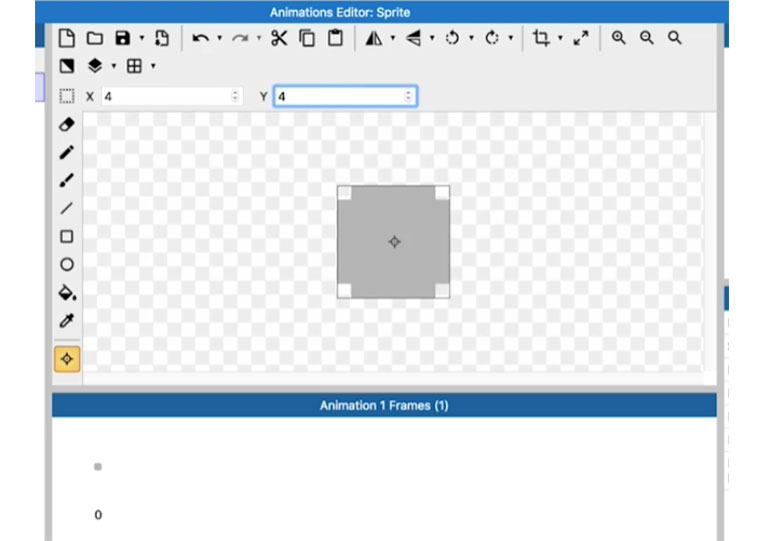Focus the Y coordinate input field
The width and height of the screenshot is (763, 541).
[345, 96]
